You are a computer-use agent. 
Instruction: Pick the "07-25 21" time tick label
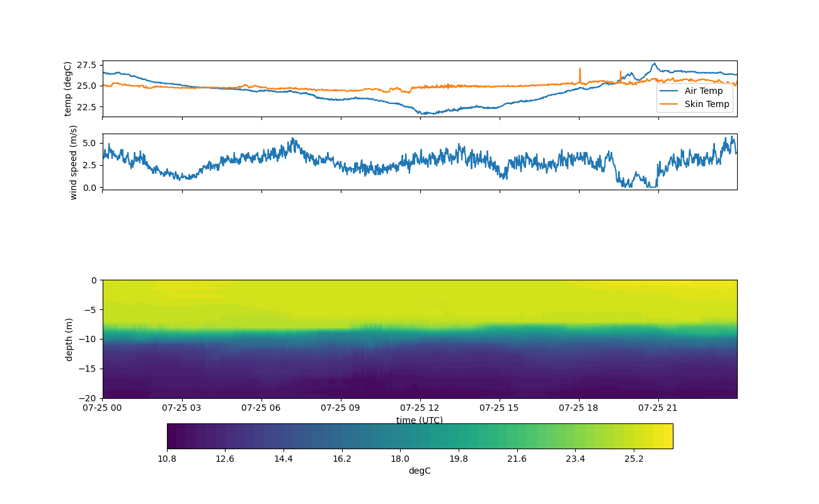tap(658, 408)
